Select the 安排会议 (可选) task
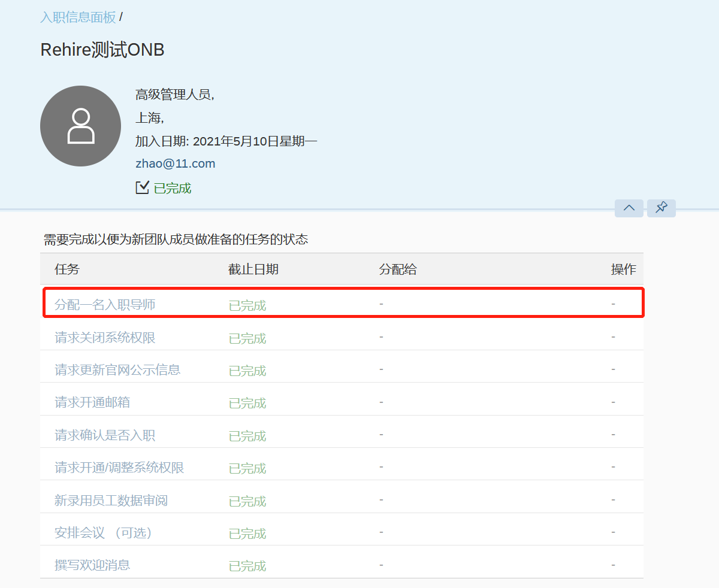719x588 pixels. [x=105, y=533]
